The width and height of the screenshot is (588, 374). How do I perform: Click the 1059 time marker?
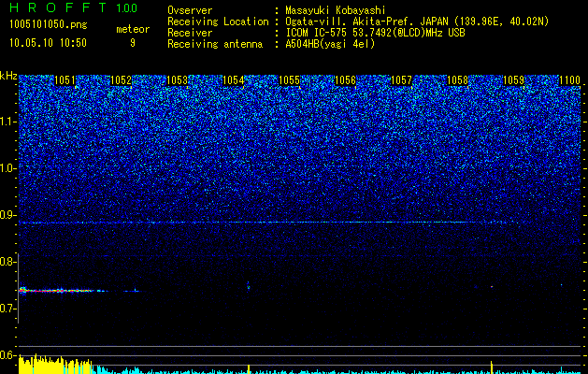513,80
